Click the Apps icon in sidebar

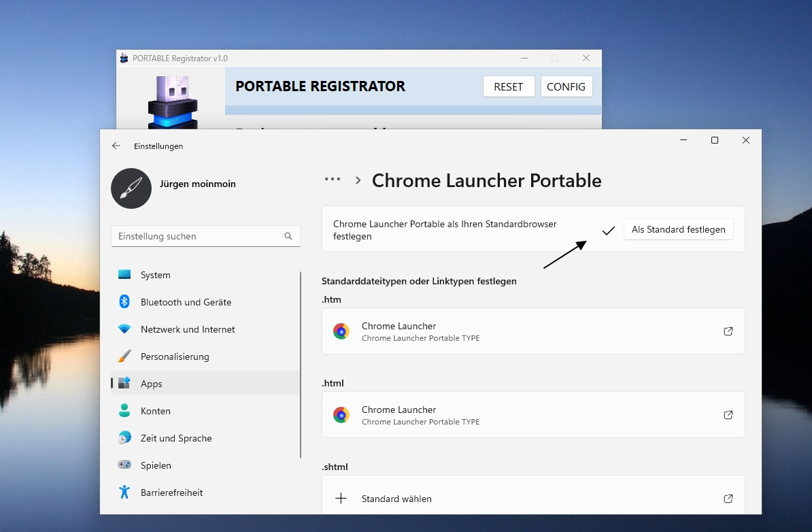coord(124,383)
